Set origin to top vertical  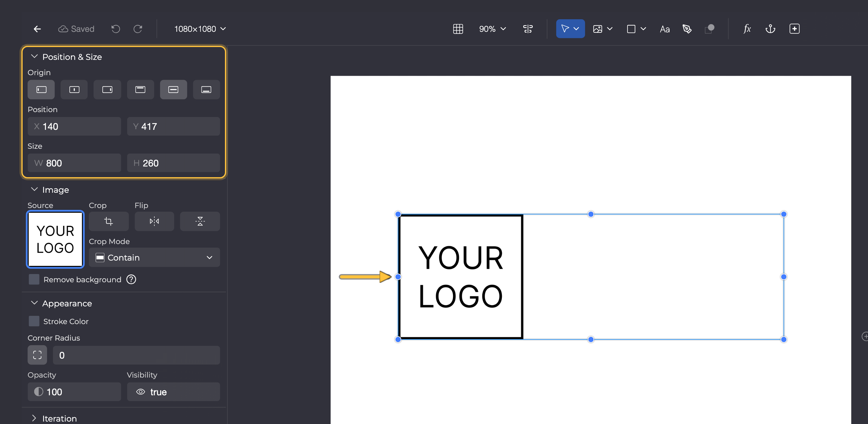[140, 90]
